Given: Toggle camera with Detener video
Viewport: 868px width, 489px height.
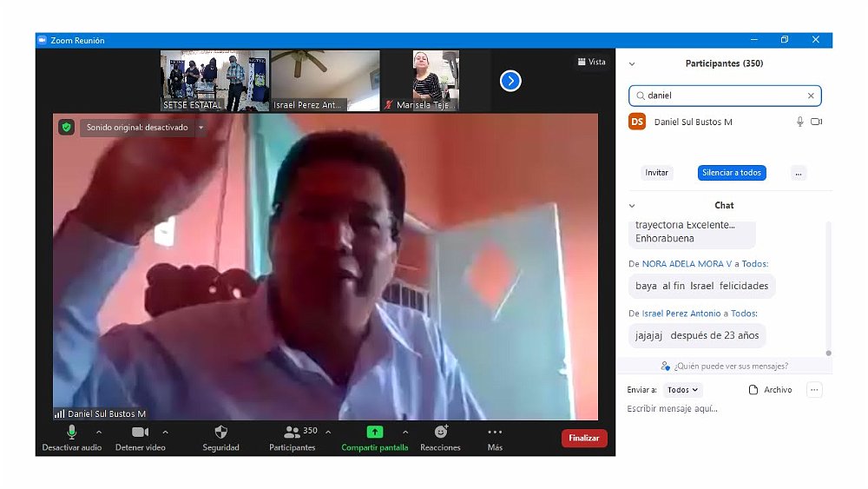Looking at the screenshot, I should click(x=140, y=432).
